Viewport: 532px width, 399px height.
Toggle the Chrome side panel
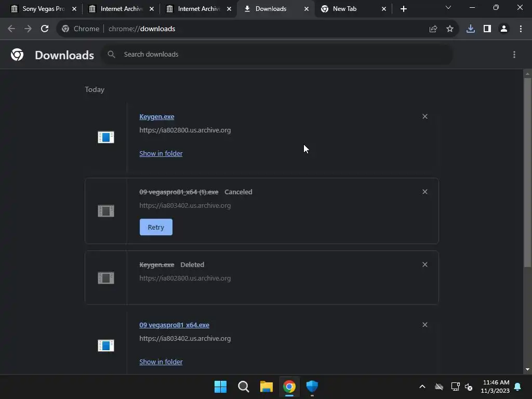click(x=487, y=29)
